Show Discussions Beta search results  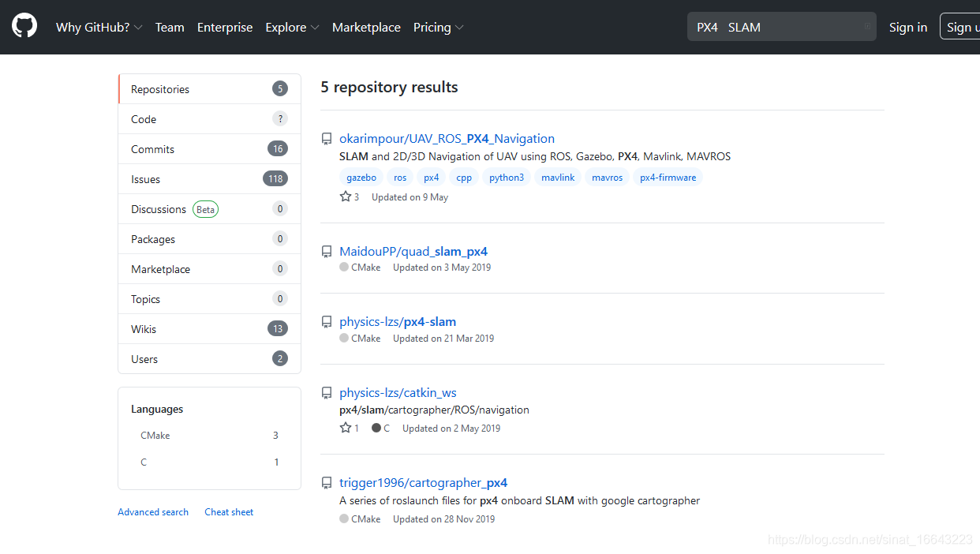pyautogui.click(x=209, y=209)
